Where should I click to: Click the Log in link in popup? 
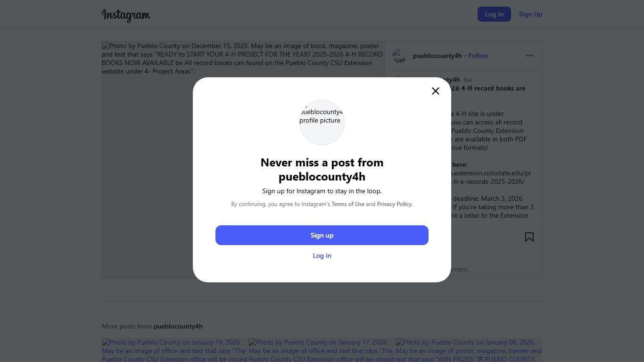pos(322,255)
